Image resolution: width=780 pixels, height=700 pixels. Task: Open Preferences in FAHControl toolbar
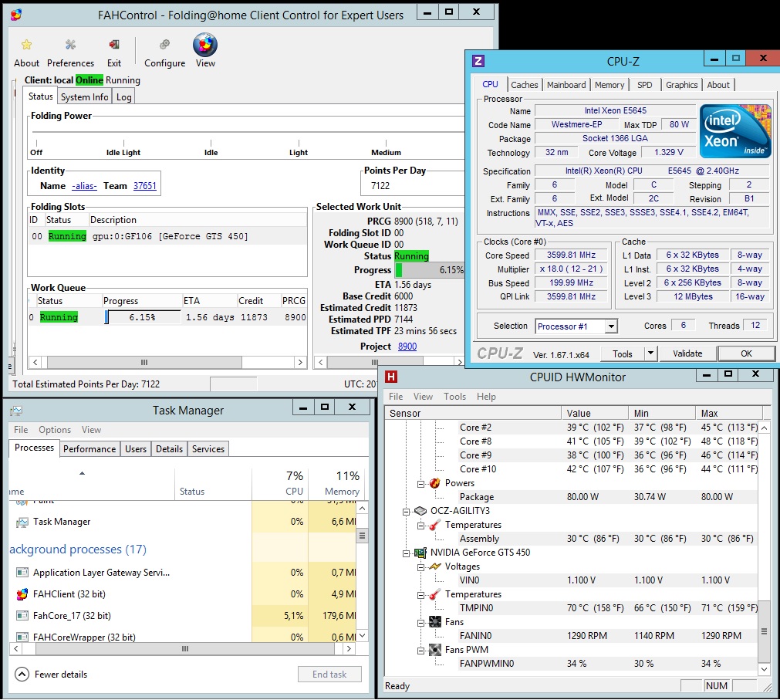point(70,52)
